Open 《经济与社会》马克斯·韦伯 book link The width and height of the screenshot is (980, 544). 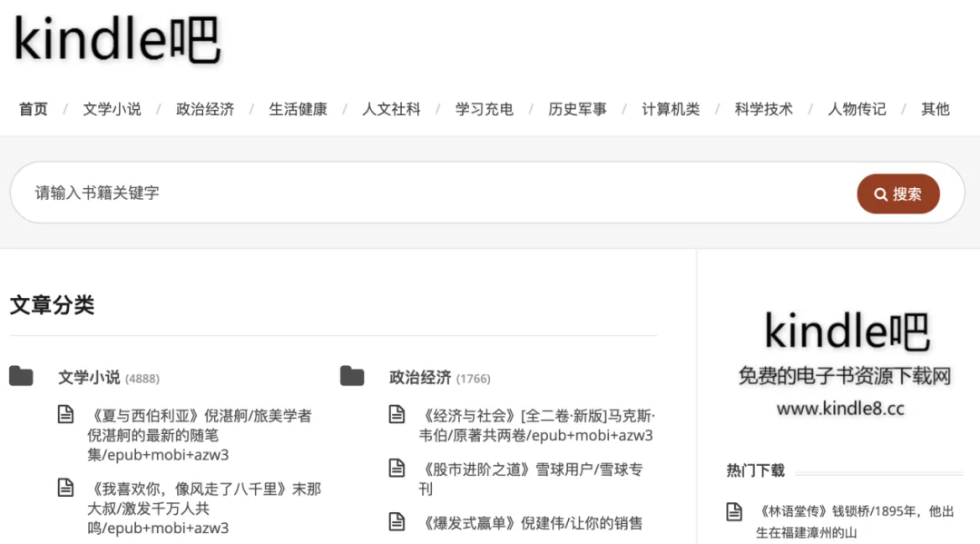537,425
